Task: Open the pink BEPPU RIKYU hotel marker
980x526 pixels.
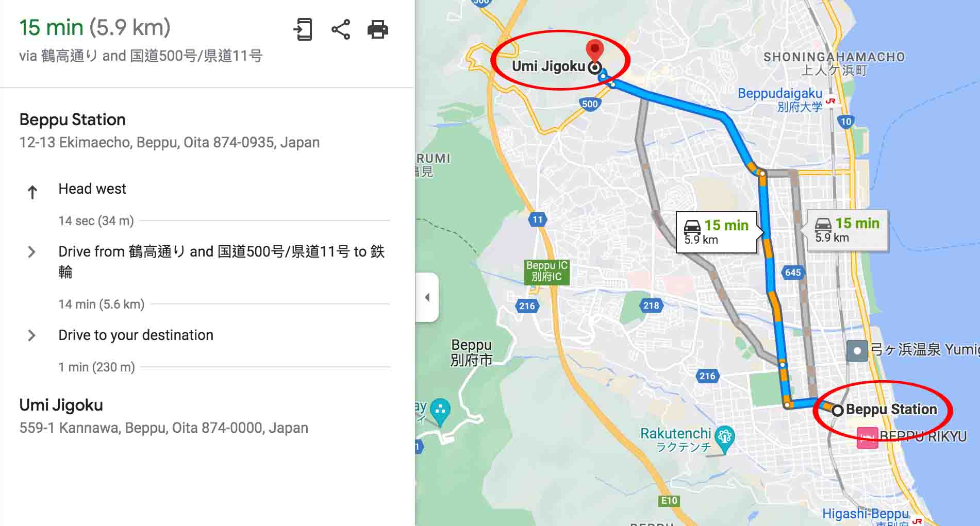Action: (x=867, y=438)
